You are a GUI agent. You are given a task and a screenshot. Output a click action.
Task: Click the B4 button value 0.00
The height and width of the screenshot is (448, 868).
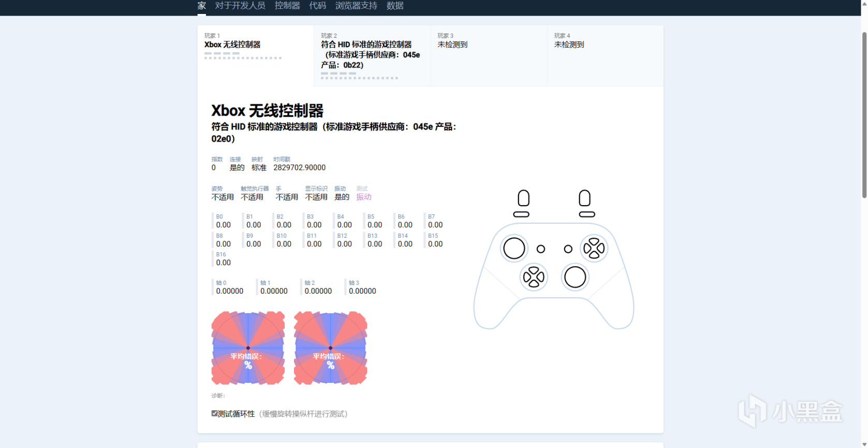click(345, 225)
